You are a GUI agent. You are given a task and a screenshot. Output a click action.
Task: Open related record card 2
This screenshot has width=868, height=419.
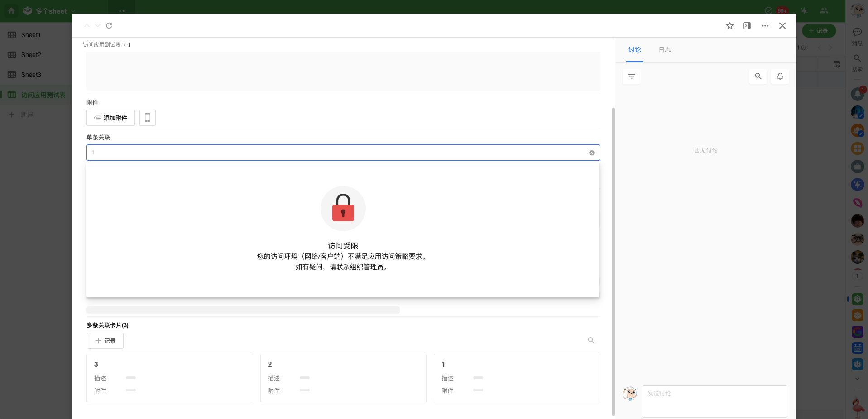(343, 378)
